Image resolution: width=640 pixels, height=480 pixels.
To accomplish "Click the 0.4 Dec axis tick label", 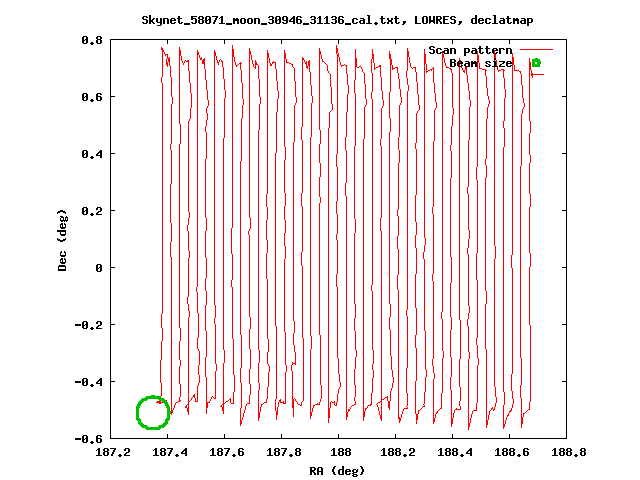I will (x=92, y=154).
